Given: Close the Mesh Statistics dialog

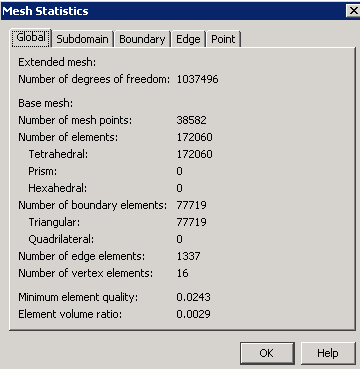Looking at the screenshot, I should click(x=353, y=11).
